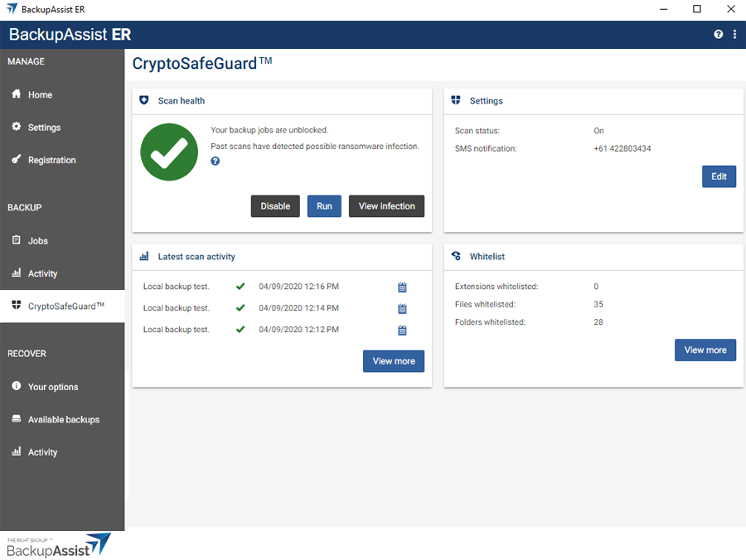Click the date 04/09/2020 12:12 PM

(x=298, y=330)
